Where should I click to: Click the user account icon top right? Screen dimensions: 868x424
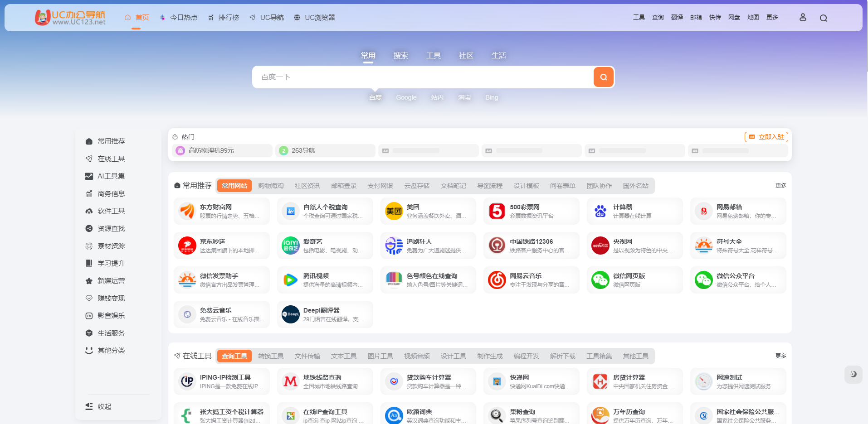tap(803, 17)
